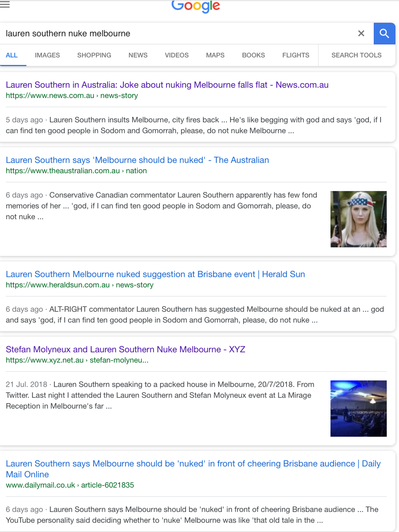399x532 pixels.
Task: Clear the search query with X
Action: click(361, 34)
